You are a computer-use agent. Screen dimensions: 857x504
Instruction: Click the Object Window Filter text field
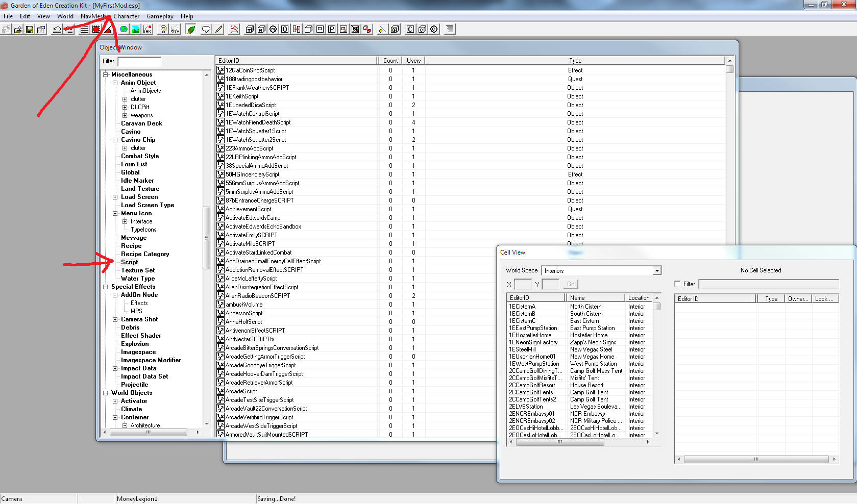pyautogui.click(x=139, y=61)
